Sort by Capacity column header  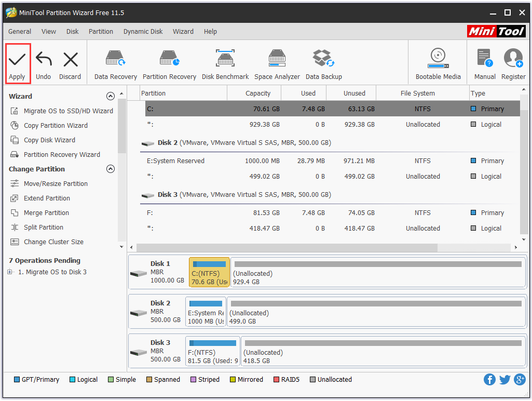[254, 93]
